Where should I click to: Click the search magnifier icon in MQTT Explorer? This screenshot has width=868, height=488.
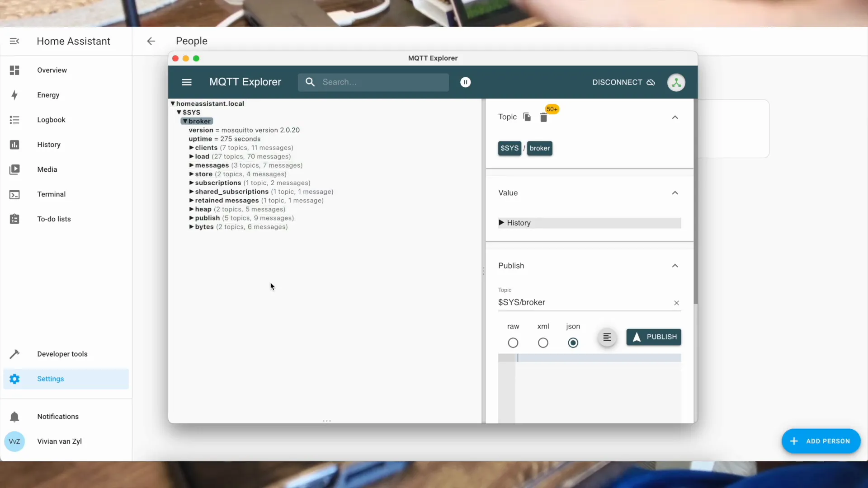[x=310, y=82]
